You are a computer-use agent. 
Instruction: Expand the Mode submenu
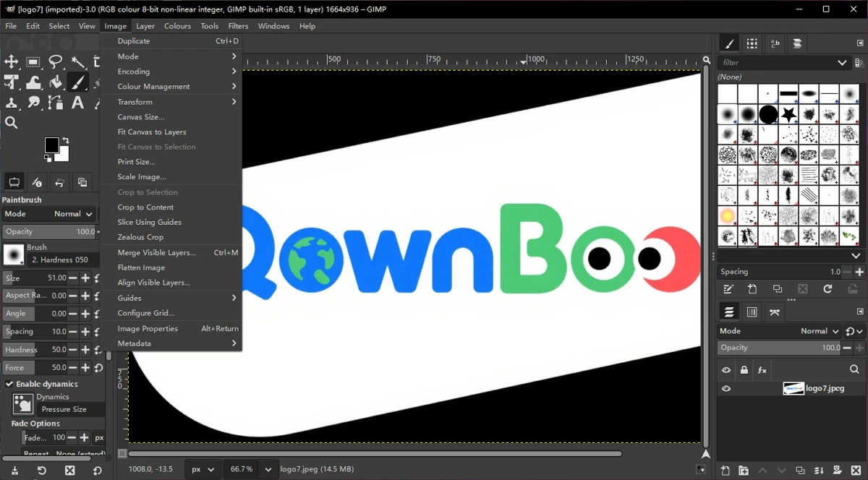(x=171, y=56)
